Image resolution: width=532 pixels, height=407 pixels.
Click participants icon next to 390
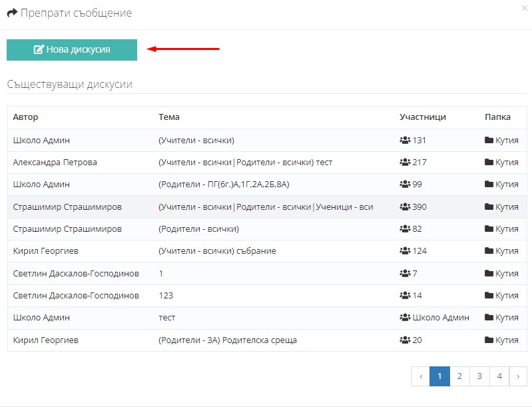405,206
